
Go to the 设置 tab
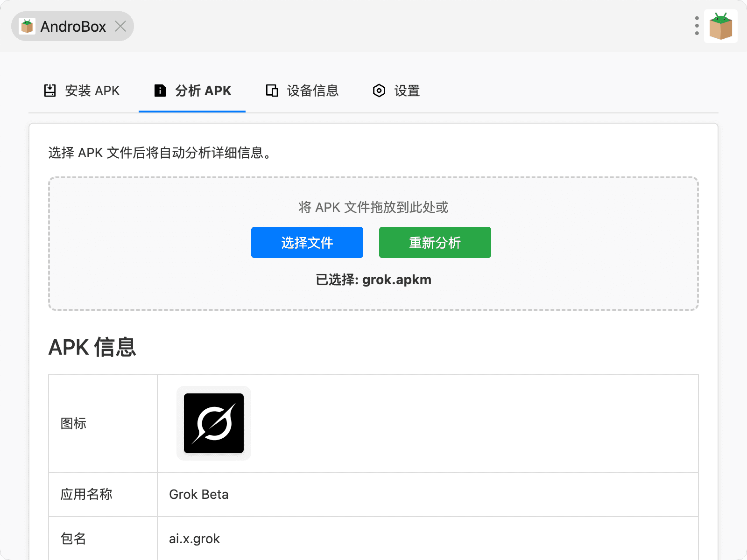pos(396,91)
